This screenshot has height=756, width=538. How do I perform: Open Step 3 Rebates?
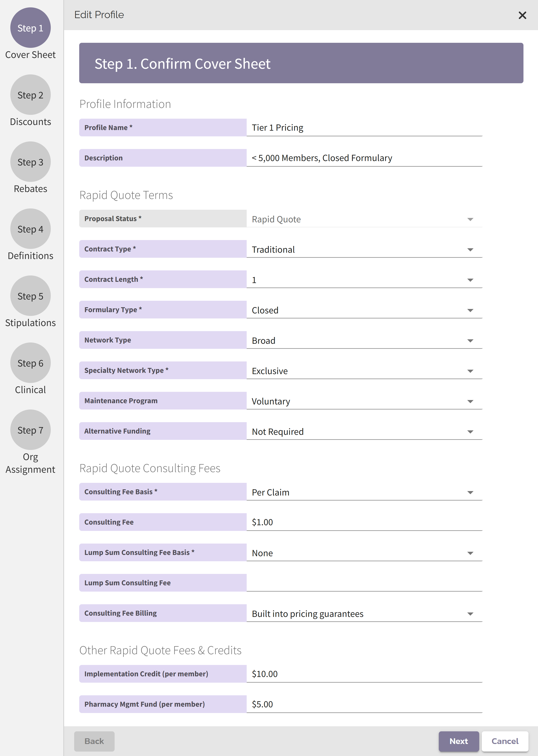[30, 162]
